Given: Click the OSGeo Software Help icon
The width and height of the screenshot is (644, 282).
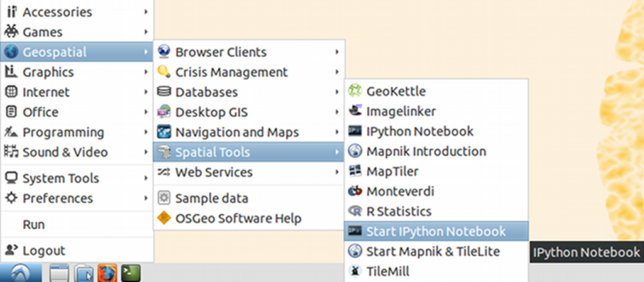Looking at the screenshot, I should [x=164, y=219].
